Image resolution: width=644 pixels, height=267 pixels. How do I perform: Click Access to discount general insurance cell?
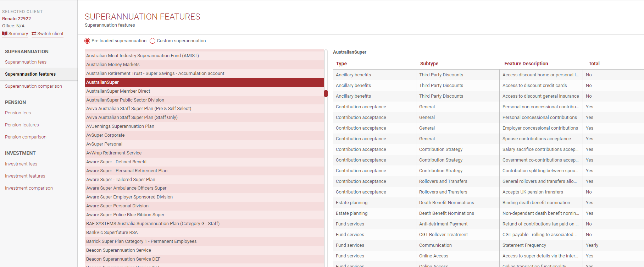point(540,96)
